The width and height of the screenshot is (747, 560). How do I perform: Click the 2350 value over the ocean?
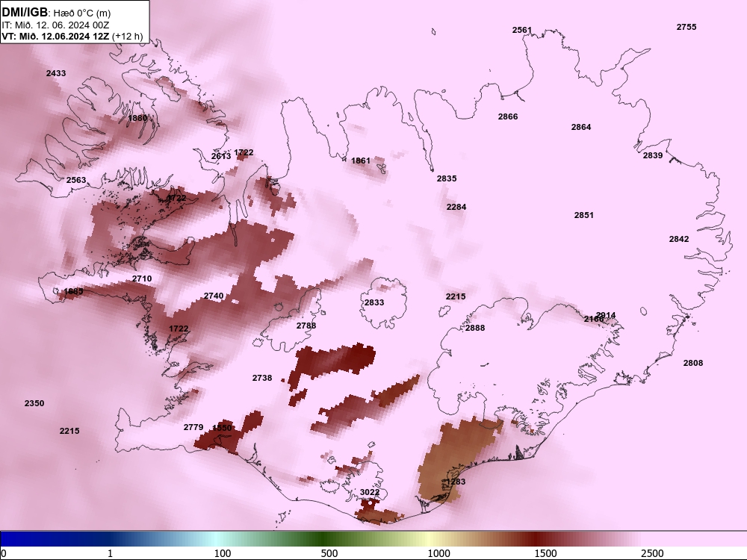click(34, 404)
